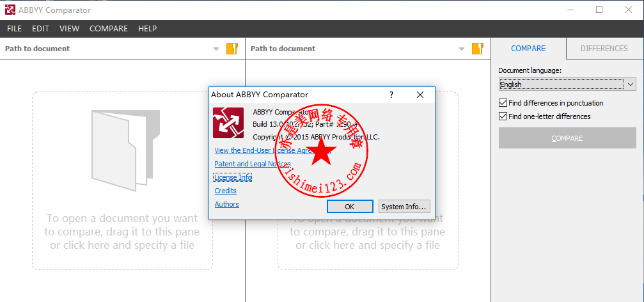Open the Document language dropdown
Viewport: 644px width, 302px height.
tap(567, 84)
